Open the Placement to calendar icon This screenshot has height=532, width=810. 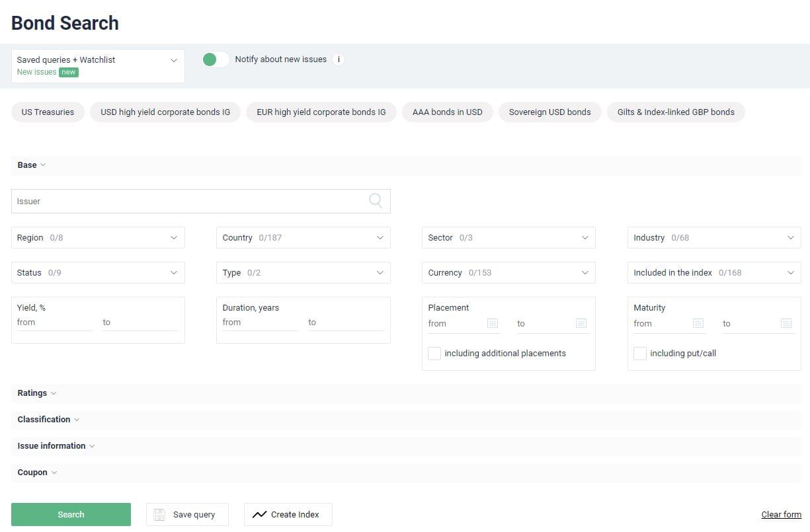point(581,323)
